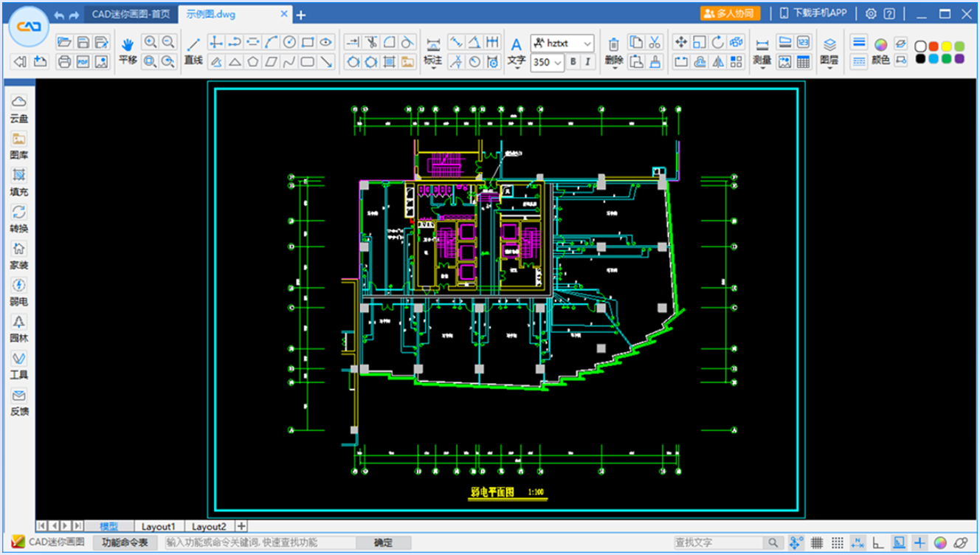Select the circle drawing tool
980x555 pixels.
(290, 43)
